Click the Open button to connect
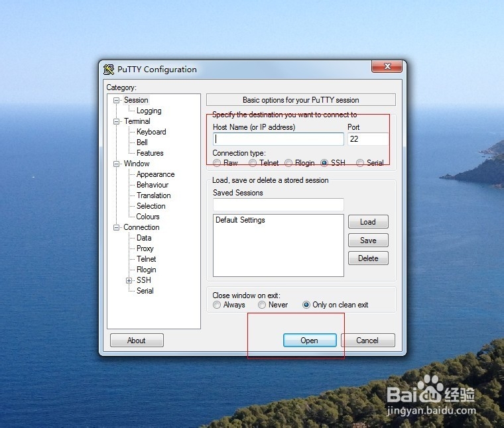This screenshot has width=504, height=428. point(310,341)
